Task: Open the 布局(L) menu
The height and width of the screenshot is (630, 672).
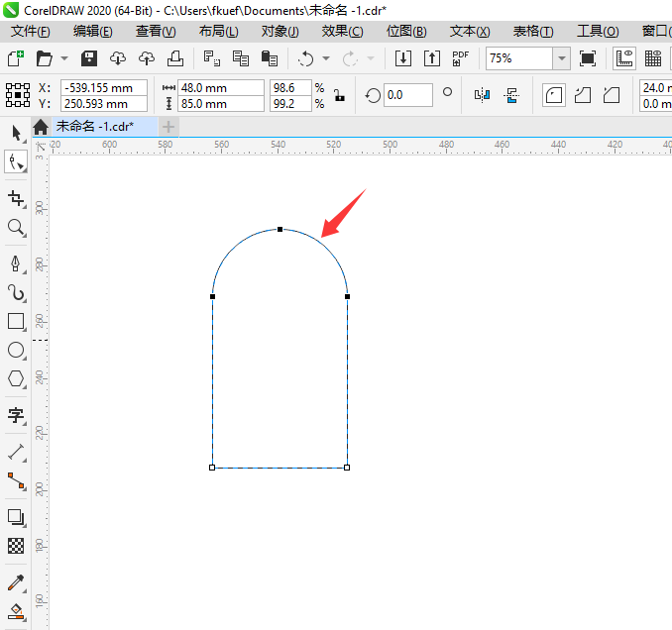Action: 219,32
